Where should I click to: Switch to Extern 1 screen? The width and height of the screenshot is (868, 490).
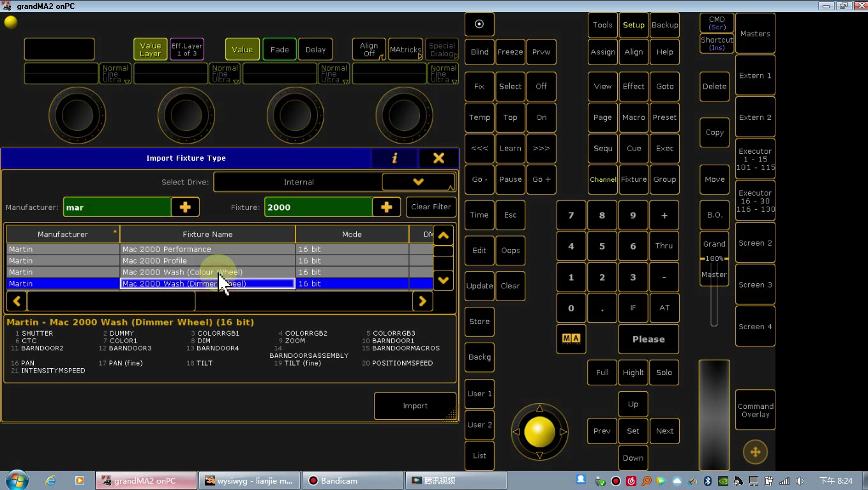755,75
